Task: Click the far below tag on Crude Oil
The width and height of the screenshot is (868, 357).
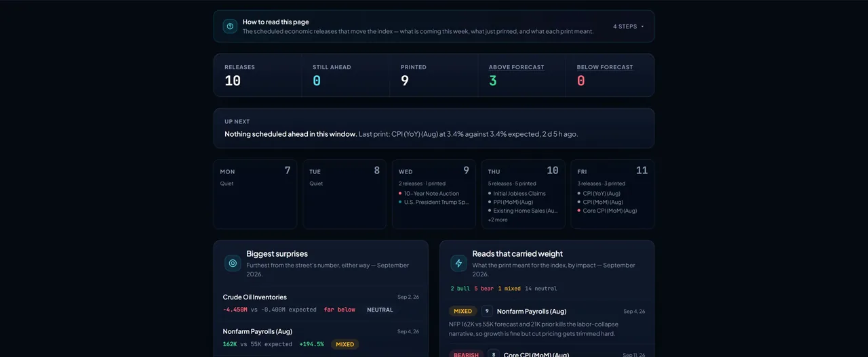Action: pos(339,310)
